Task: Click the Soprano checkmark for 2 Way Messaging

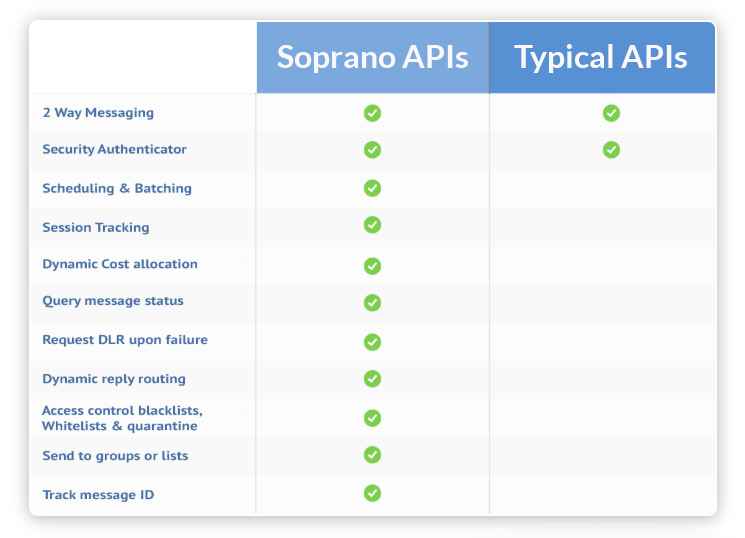Action: 372,113
